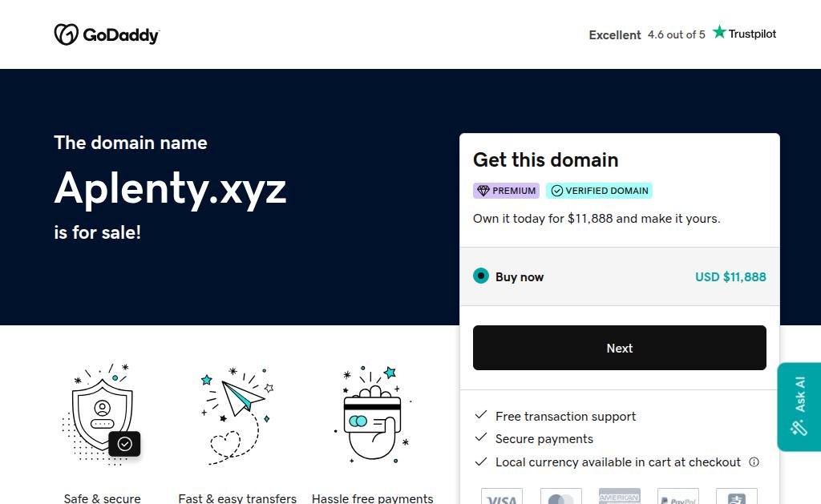Click the Safe & secure shield illustration
Image resolution: width=821 pixels, height=504 pixels.
pos(102,414)
